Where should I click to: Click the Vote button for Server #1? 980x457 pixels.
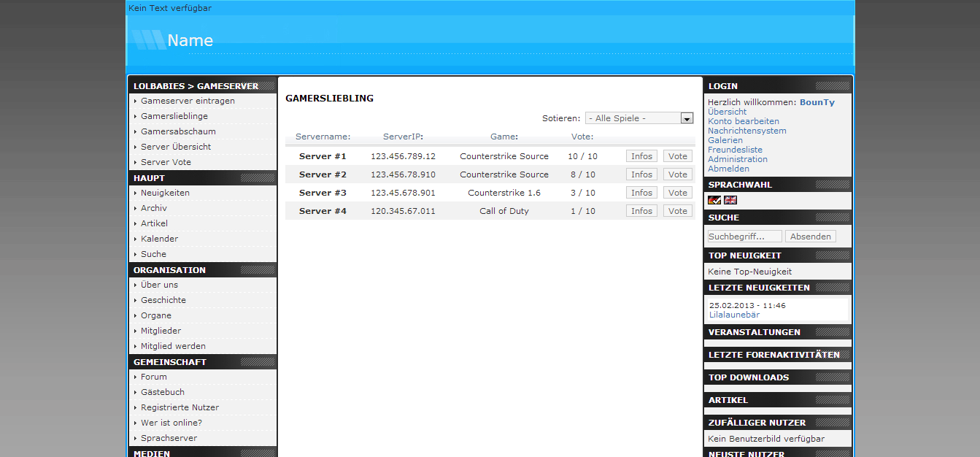click(x=678, y=156)
